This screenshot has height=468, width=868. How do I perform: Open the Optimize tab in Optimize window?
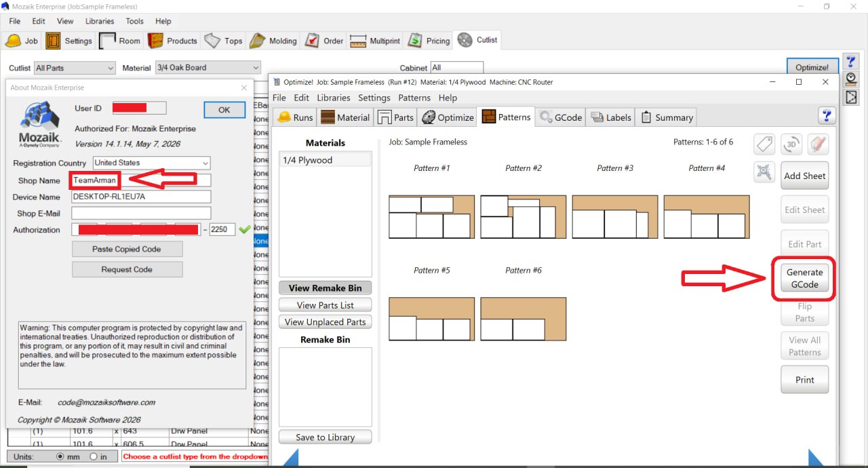(x=448, y=117)
